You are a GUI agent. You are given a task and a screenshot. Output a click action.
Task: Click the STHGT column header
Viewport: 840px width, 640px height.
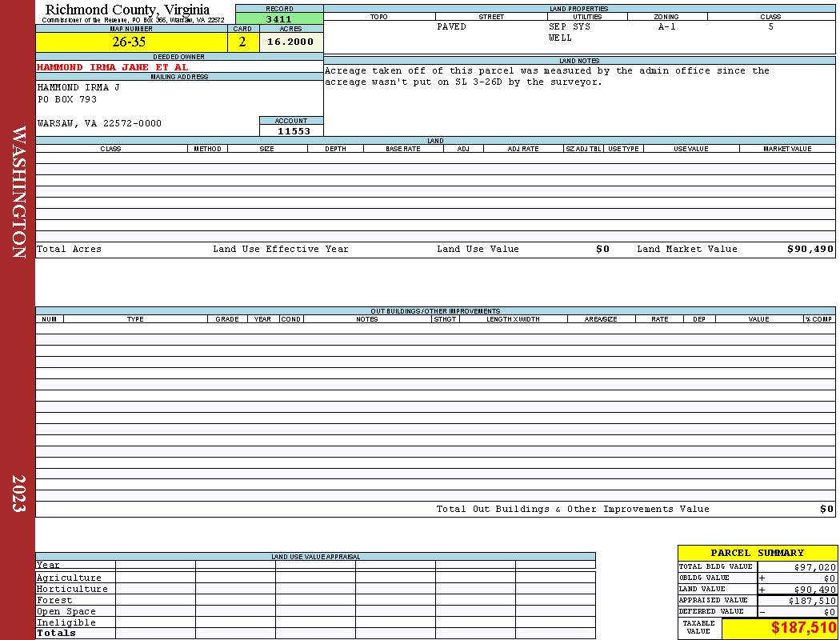[x=445, y=319]
